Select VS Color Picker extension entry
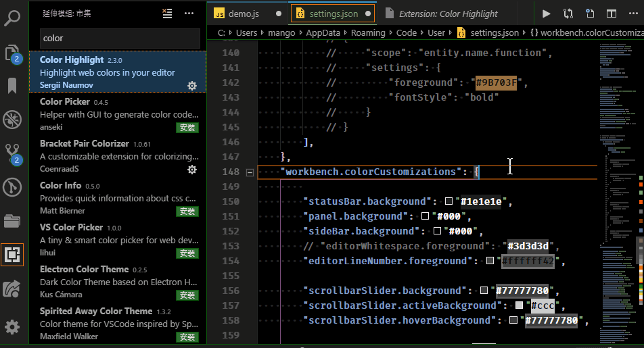Viewport: 644px width, 348px height. (x=118, y=240)
